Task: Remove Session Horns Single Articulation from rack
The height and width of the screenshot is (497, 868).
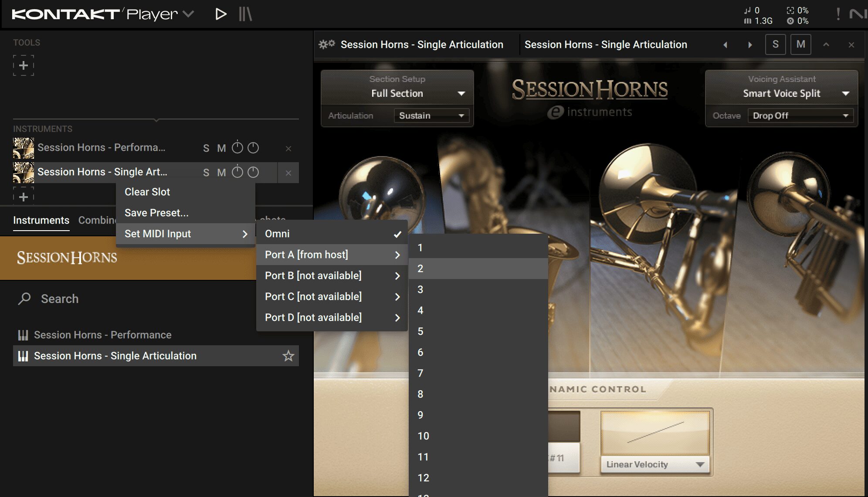Action: pos(288,173)
